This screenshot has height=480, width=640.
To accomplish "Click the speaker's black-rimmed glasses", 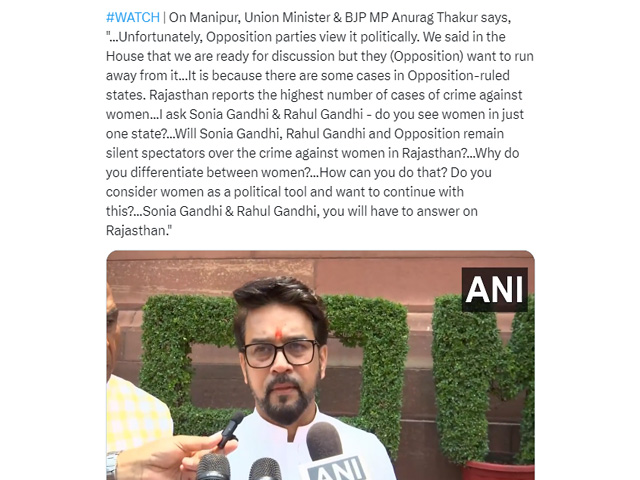I will pyautogui.click(x=281, y=354).
